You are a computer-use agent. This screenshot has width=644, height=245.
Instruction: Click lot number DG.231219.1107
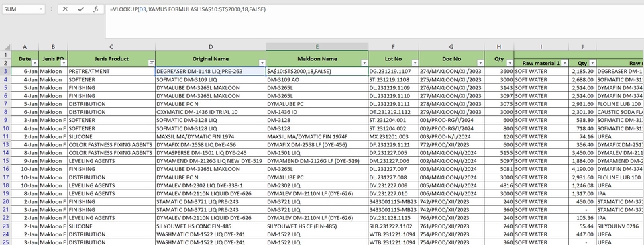click(x=394, y=71)
